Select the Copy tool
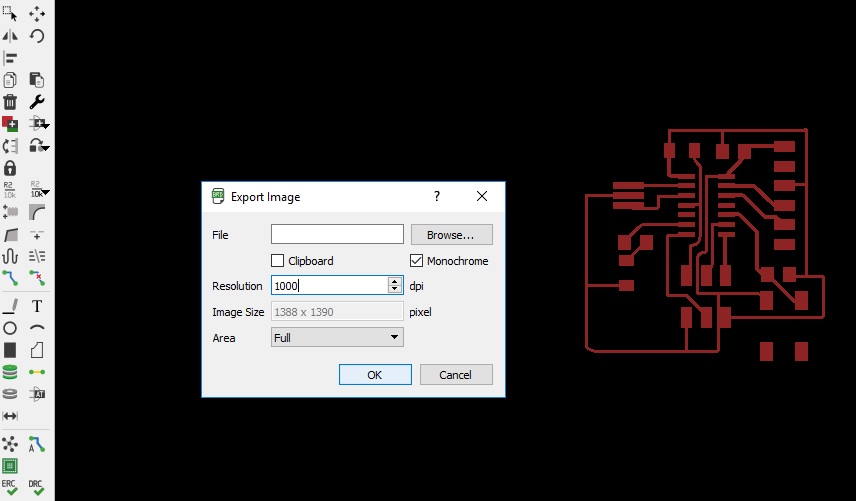 (10, 80)
